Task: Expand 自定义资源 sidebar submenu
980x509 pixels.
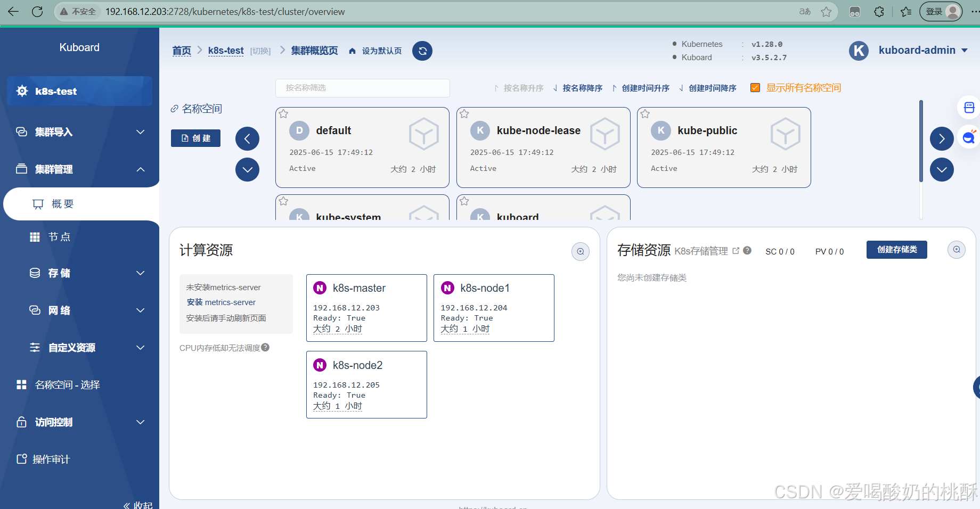Action: coord(87,348)
